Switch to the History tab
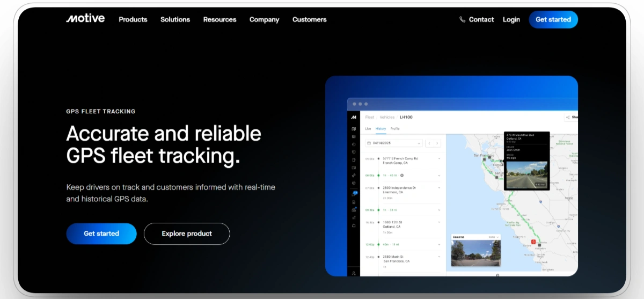This screenshot has height=299, width=644. coord(381,129)
